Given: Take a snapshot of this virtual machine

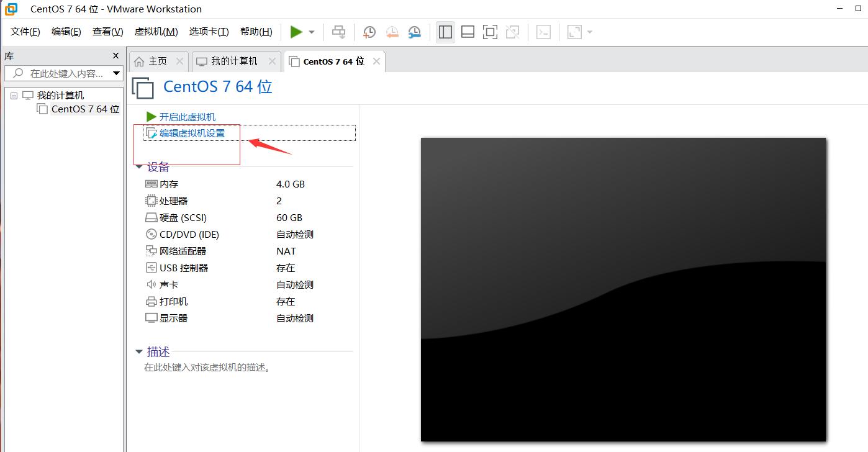Looking at the screenshot, I should click(x=369, y=32).
